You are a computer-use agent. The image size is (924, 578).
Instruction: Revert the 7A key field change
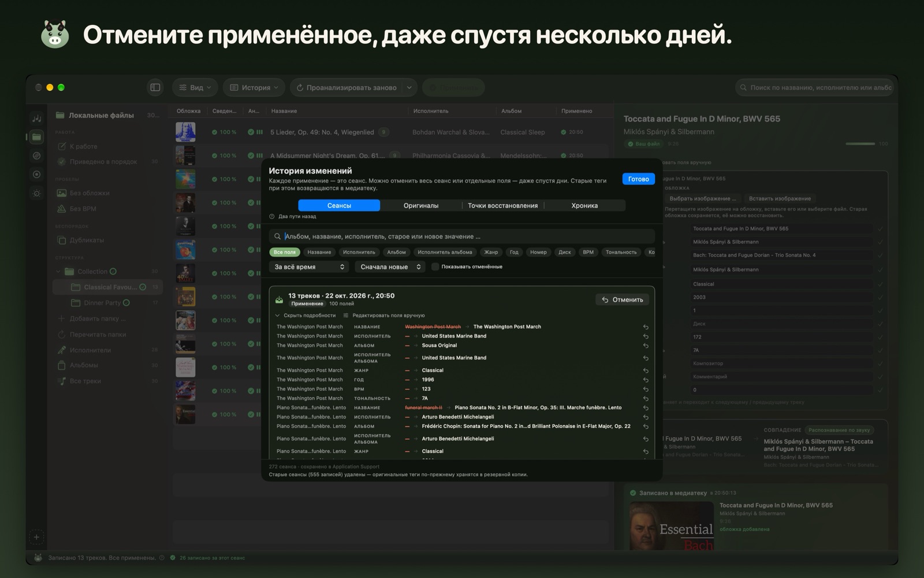point(646,398)
